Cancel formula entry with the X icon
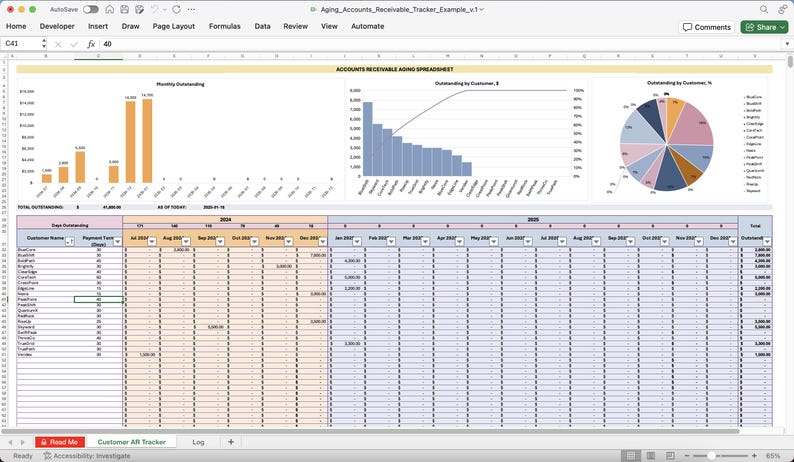794x462 pixels. 58,45
